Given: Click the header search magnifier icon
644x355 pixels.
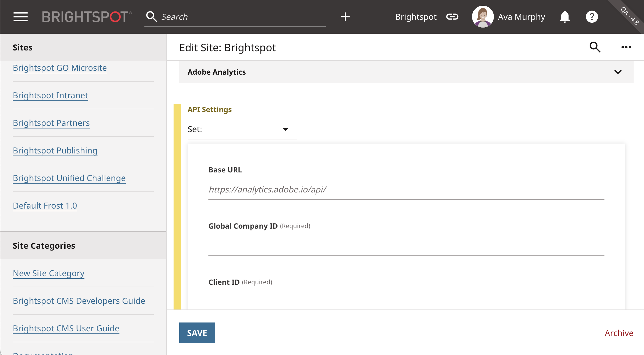Looking at the screenshot, I should [x=151, y=17].
